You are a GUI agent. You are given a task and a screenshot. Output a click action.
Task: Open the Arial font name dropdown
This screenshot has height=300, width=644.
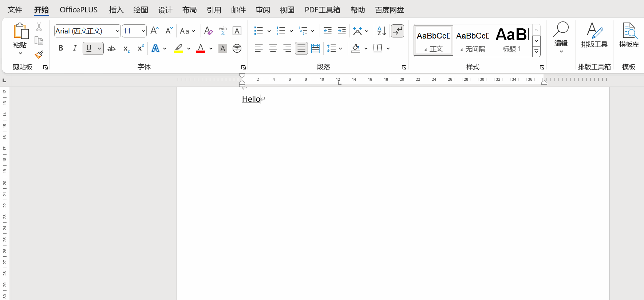click(x=117, y=31)
